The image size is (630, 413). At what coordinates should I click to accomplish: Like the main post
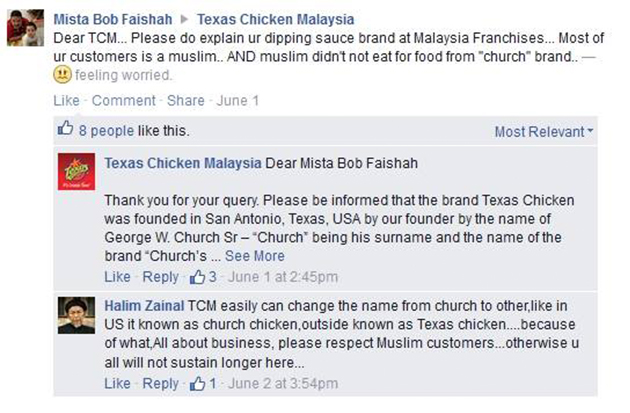point(66,101)
